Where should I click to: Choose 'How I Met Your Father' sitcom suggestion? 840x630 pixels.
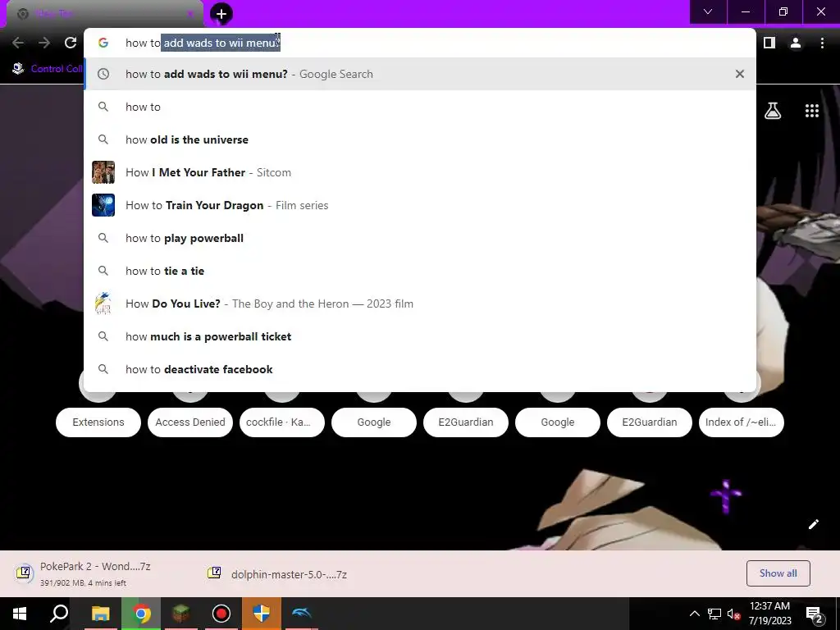420,172
